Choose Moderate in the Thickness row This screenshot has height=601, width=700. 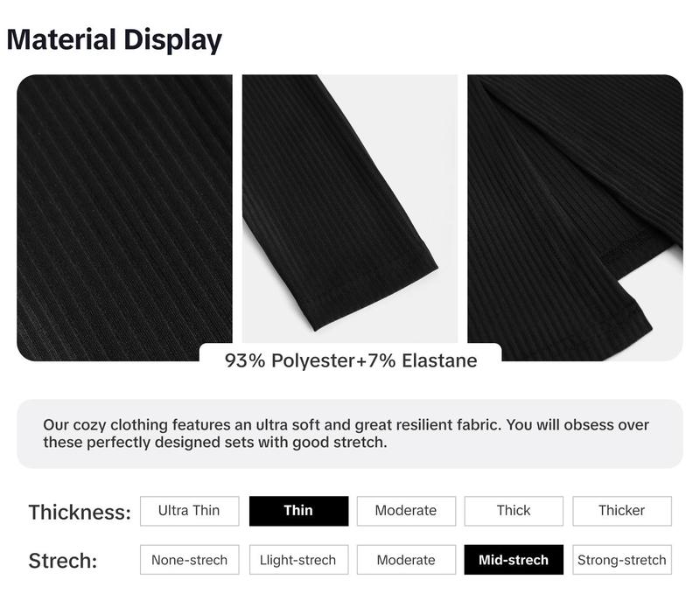pos(406,511)
